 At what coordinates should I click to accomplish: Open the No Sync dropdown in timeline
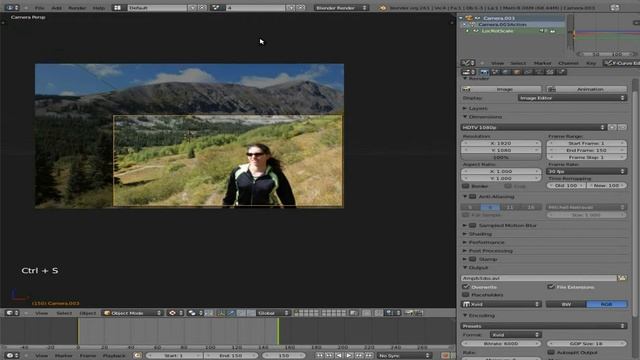point(404,356)
